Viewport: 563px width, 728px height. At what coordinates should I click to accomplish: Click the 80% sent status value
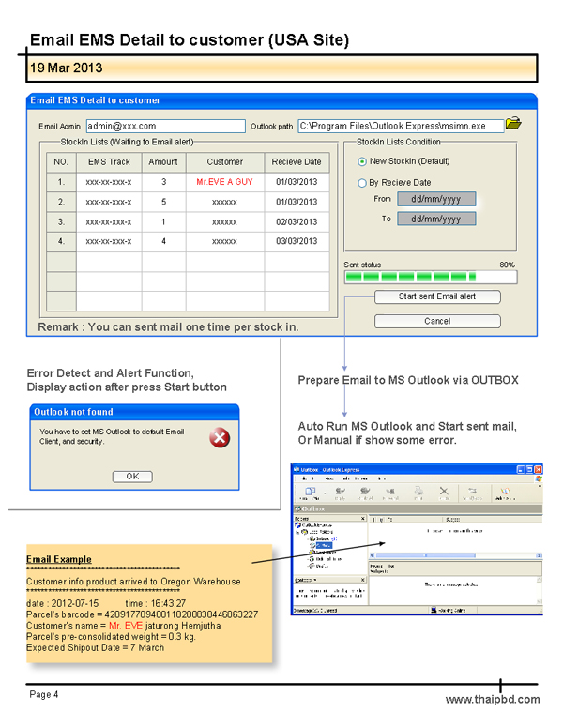(x=508, y=265)
